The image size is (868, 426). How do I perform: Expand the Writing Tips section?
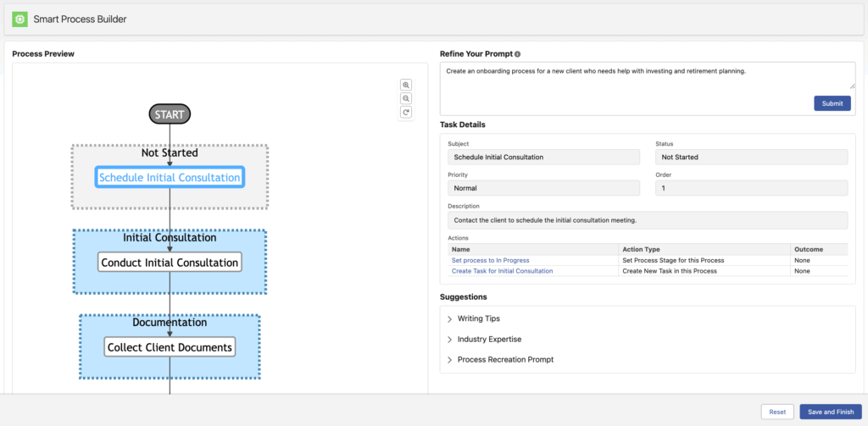pyautogui.click(x=478, y=319)
